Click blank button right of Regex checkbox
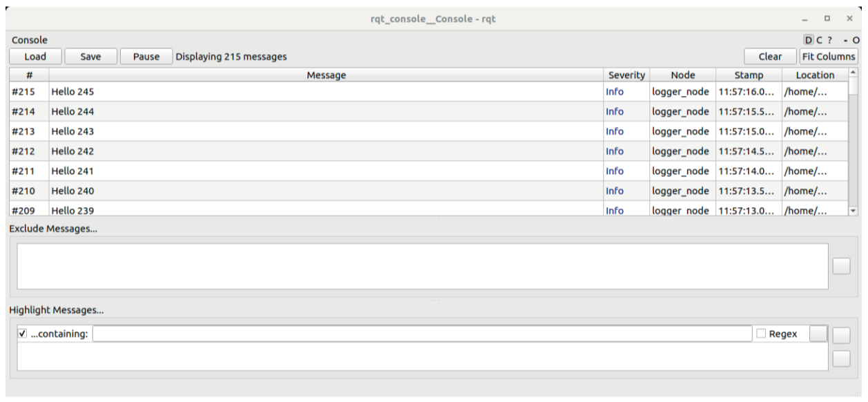The image size is (868, 402). (x=818, y=334)
